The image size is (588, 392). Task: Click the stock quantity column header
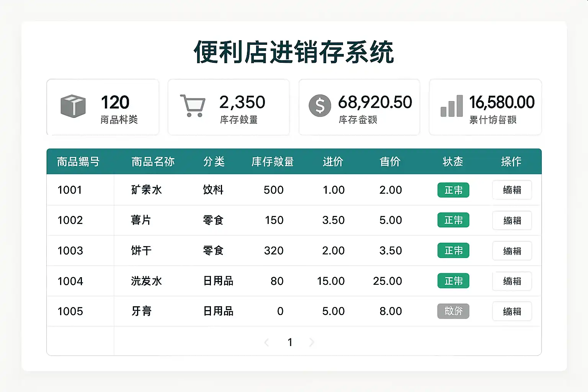point(272,162)
